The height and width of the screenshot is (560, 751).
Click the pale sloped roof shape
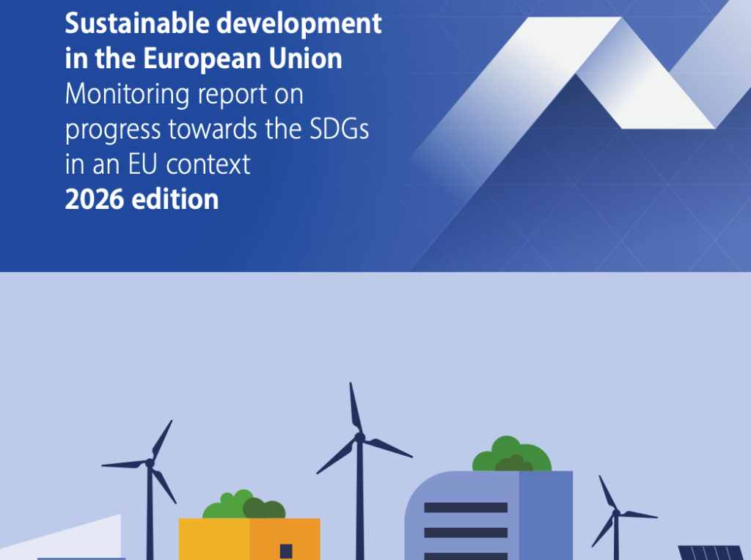click(62, 537)
